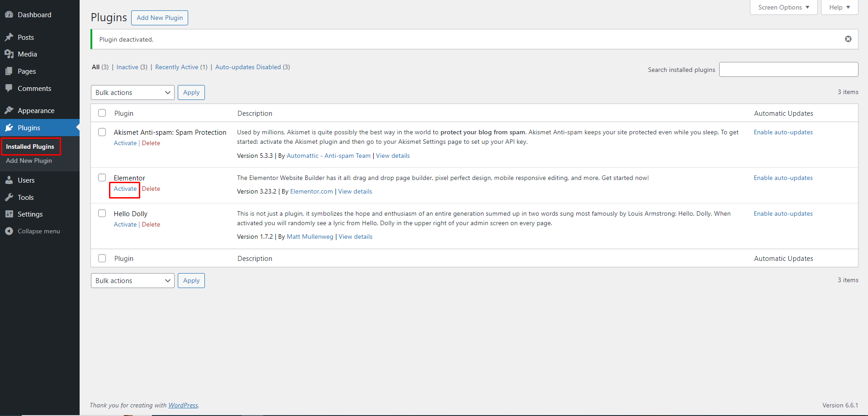The height and width of the screenshot is (416, 868).
Task: Click the Pages icon in sidebar
Action: (x=9, y=71)
